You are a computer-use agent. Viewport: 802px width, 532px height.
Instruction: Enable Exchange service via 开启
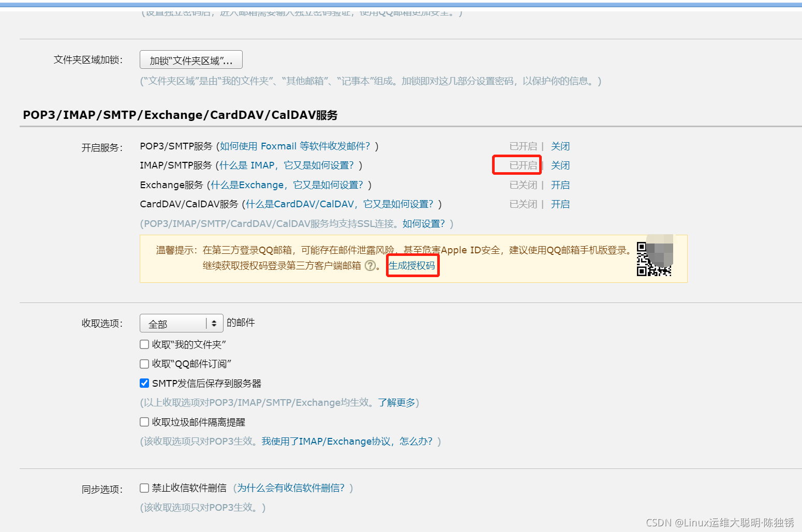coord(560,185)
